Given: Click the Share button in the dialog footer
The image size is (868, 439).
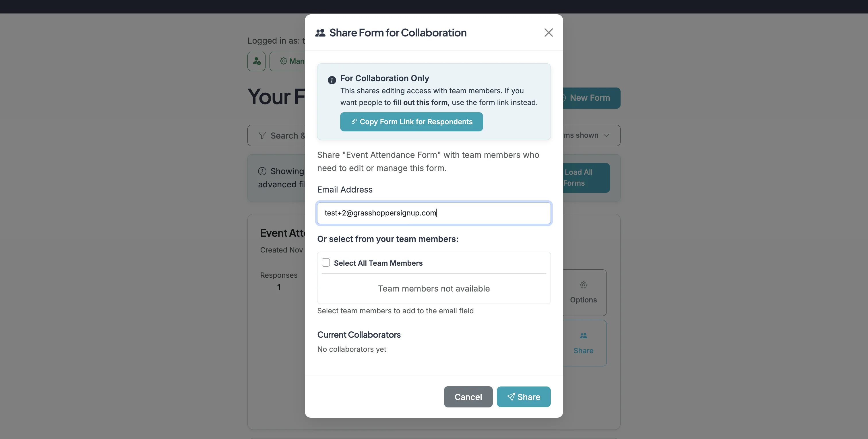Looking at the screenshot, I should pyautogui.click(x=524, y=397).
